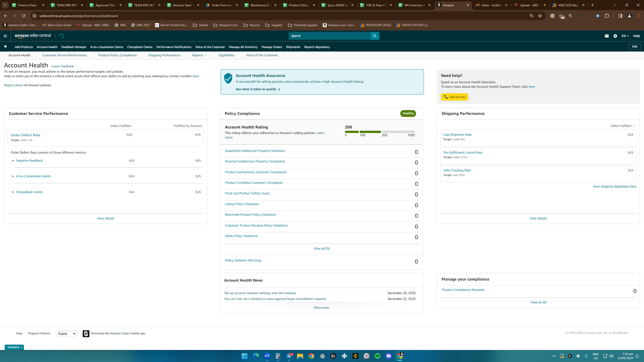Viewport: 644px width, 362px height.
Task: Show hidden system tray icons
Action: tap(554, 356)
